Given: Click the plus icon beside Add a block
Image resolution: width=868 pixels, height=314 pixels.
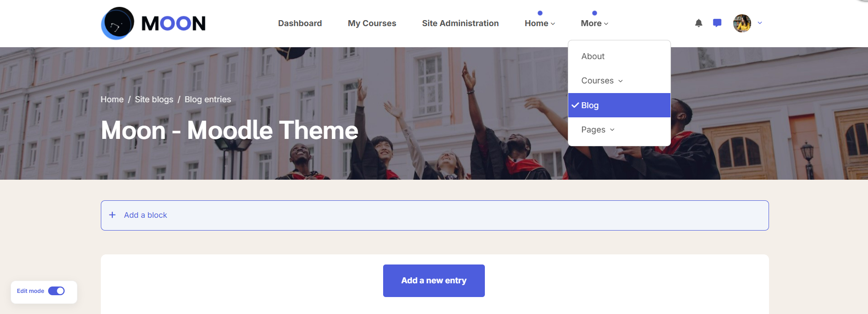Looking at the screenshot, I should tap(112, 215).
